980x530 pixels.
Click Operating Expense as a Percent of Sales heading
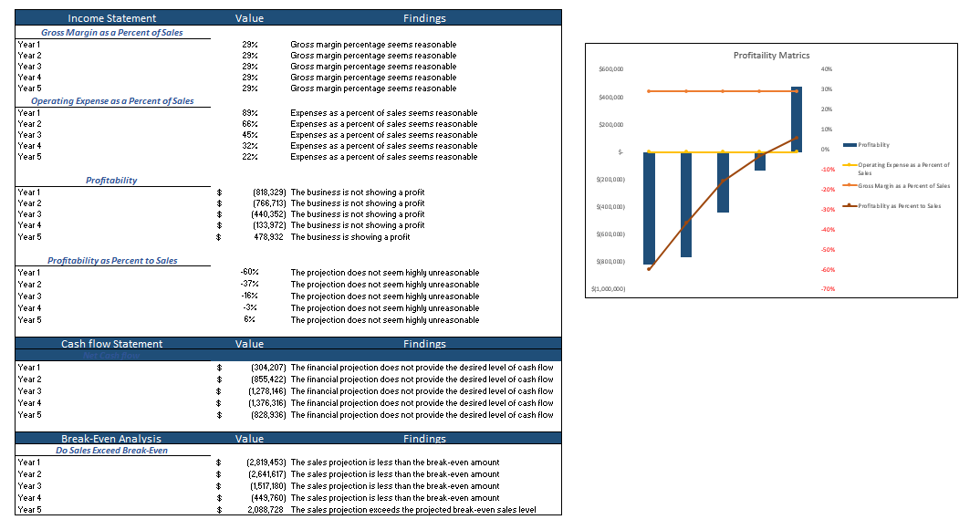(112, 101)
